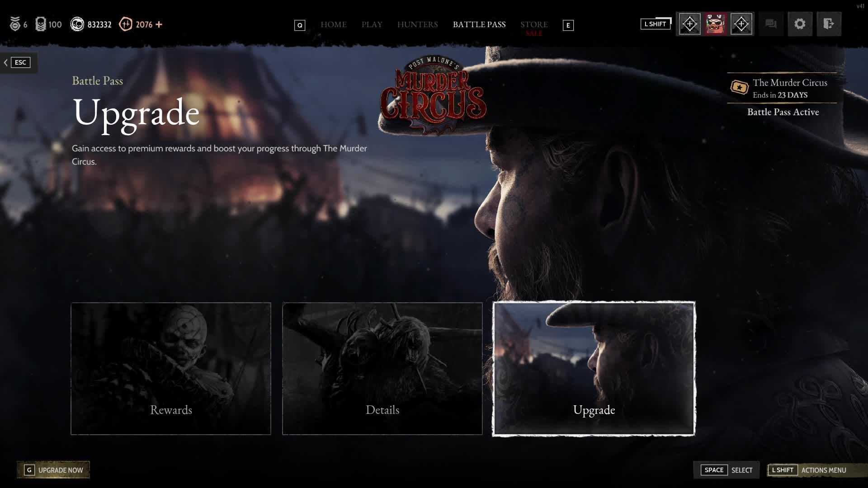
Task: Click the Upgrade Now button
Action: point(53,470)
